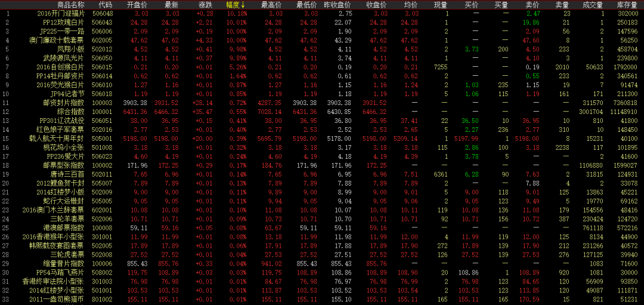Click the 10.18% percentage change value
This screenshot has height=305, width=644.
(237, 14)
